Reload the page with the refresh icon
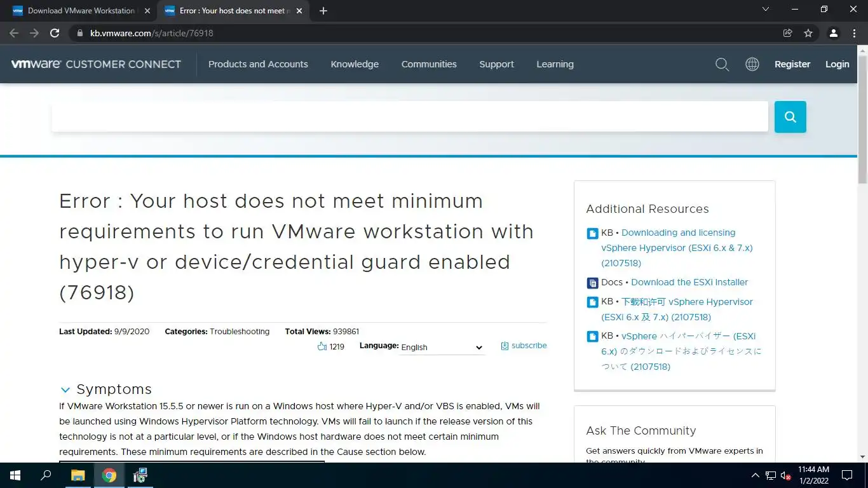 tap(55, 33)
